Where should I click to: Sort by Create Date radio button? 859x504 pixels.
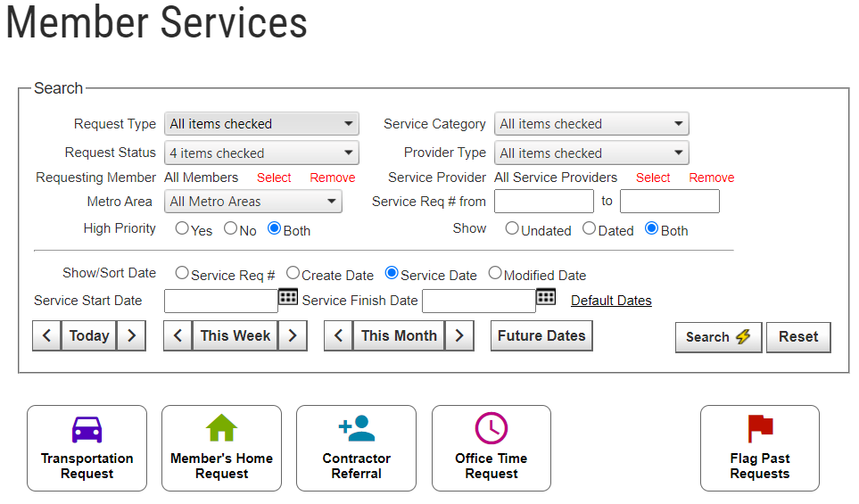pyautogui.click(x=293, y=274)
